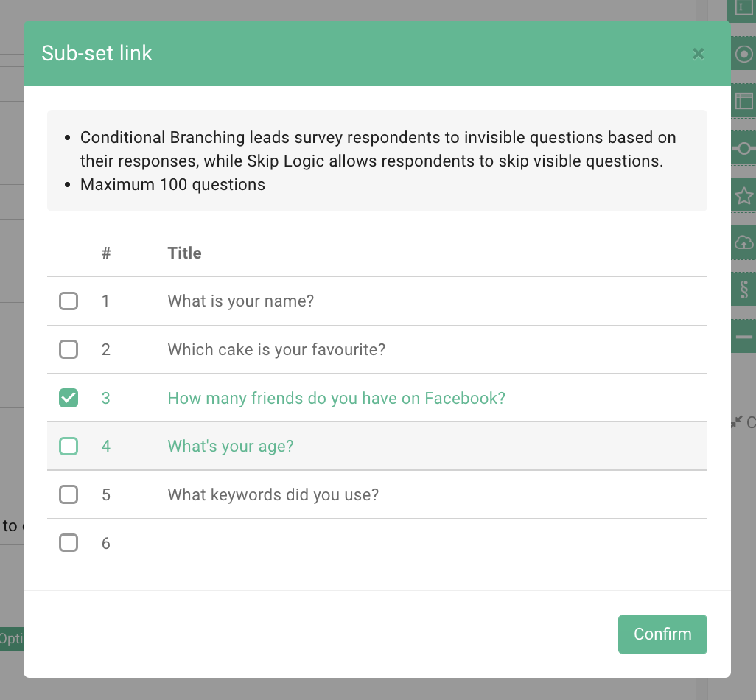
Task: Uncheck 'How many friends do you have on Facebook?'
Action: (x=68, y=397)
